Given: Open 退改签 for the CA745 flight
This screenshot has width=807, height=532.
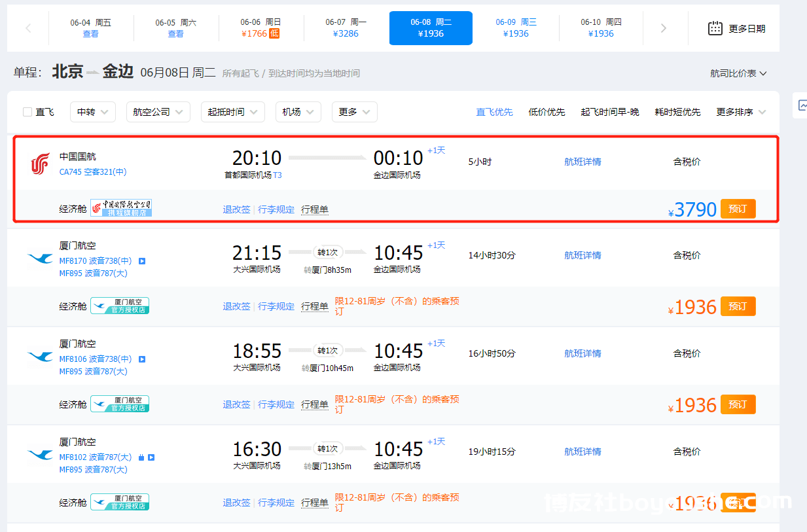Looking at the screenshot, I should pyautogui.click(x=236, y=209).
